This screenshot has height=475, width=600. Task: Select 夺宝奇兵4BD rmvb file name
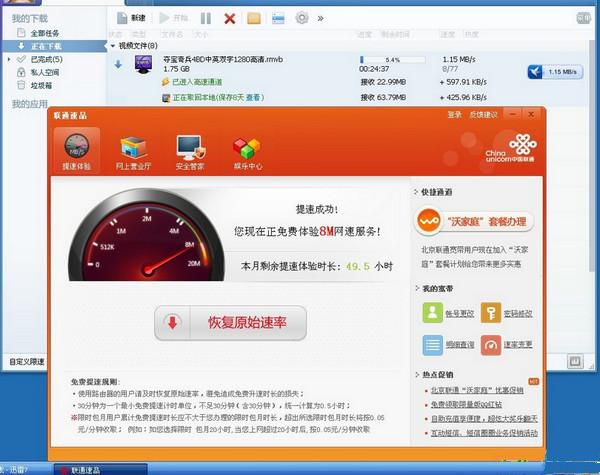(x=223, y=59)
